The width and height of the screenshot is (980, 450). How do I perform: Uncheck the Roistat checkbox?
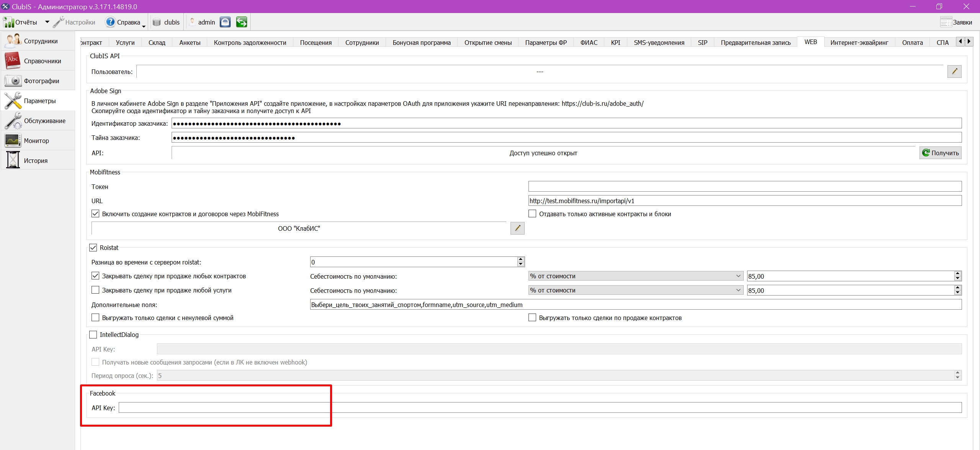pos(93,248)
